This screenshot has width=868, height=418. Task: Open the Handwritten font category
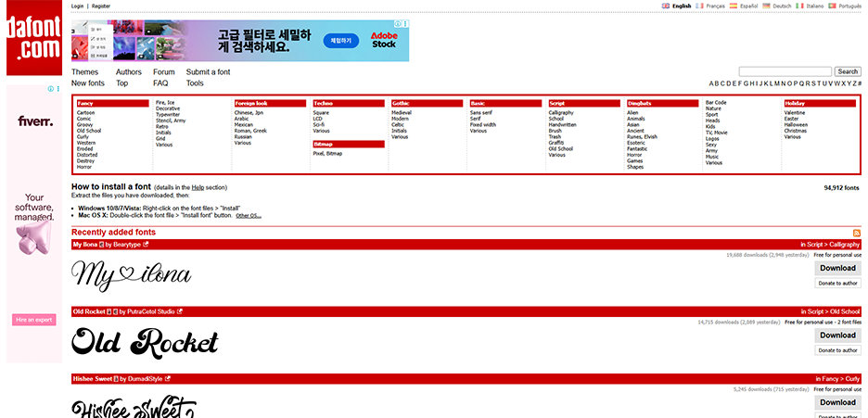tap(562, 125)
